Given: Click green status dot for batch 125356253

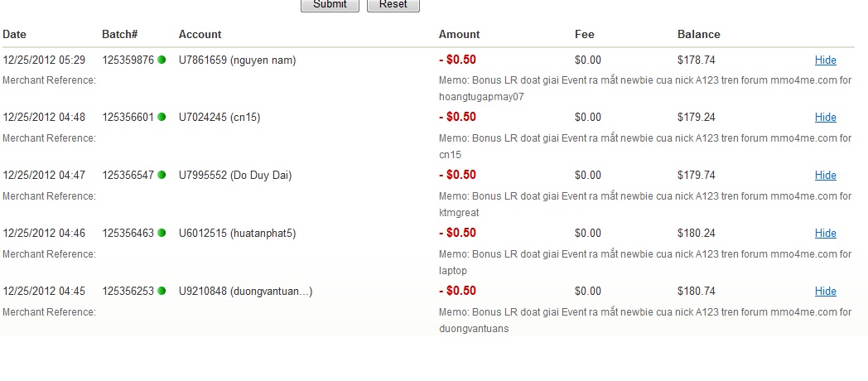Looking at the screenshot, I should tap(162, 292).
